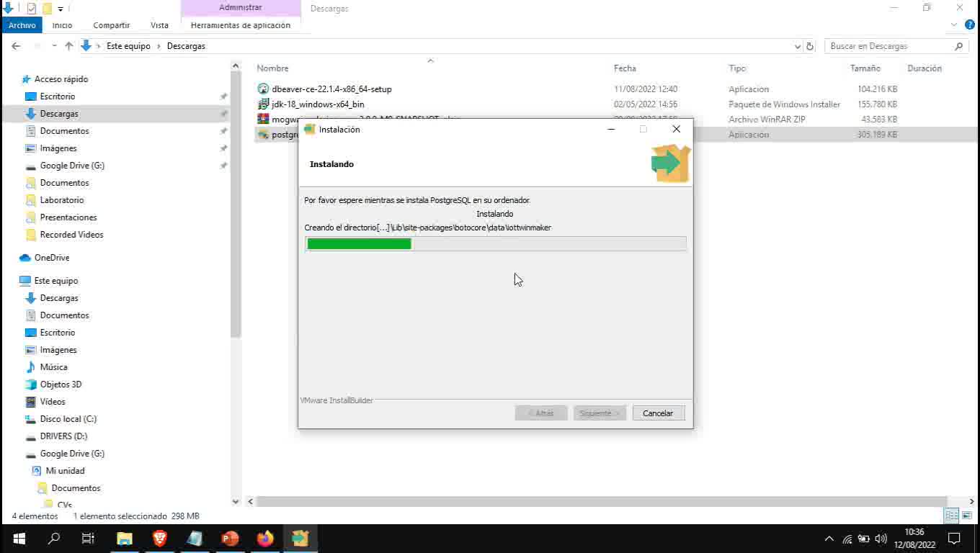Sort files by the Fecha column header
Image resolution: width=980 pixels, height=553 pixels.
tap(625, 68)
